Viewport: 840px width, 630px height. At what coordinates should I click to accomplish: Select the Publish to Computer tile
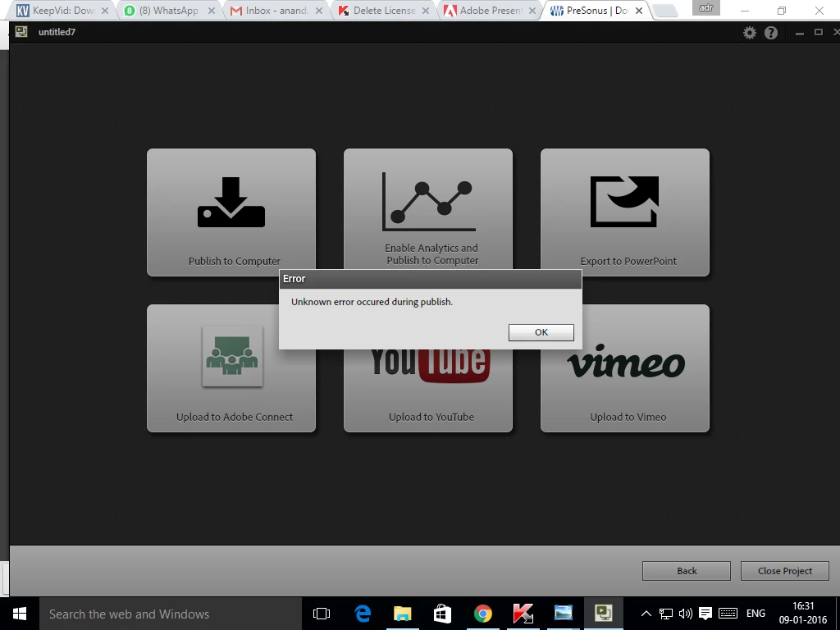(x=231, y=212)
